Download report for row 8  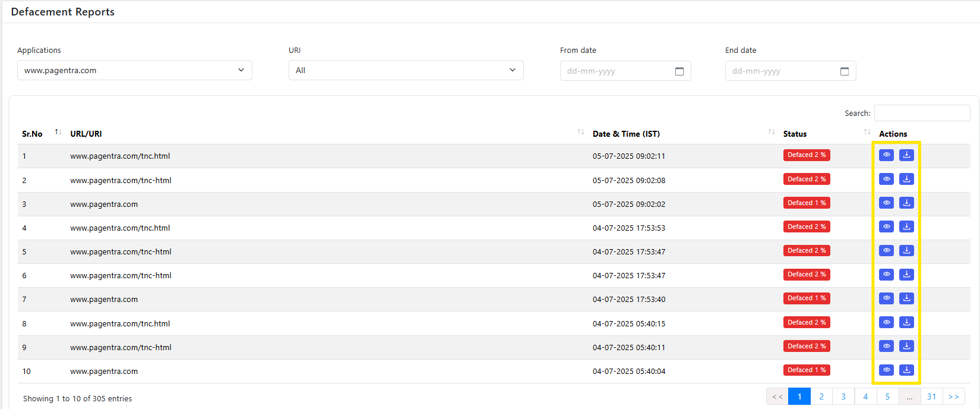(906, 322)
